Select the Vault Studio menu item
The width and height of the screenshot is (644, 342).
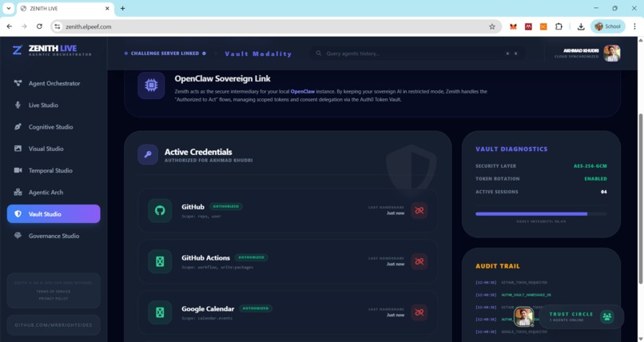(54, 214)
